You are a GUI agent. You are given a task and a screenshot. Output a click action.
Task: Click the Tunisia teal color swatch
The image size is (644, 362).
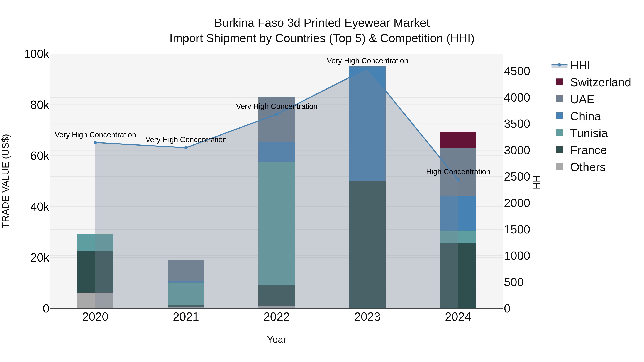pos(560,133)
